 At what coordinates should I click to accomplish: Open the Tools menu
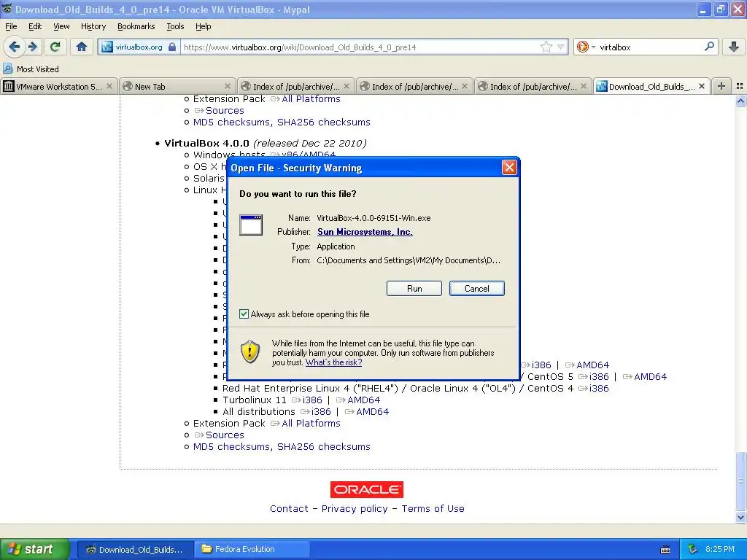point(175,26)
